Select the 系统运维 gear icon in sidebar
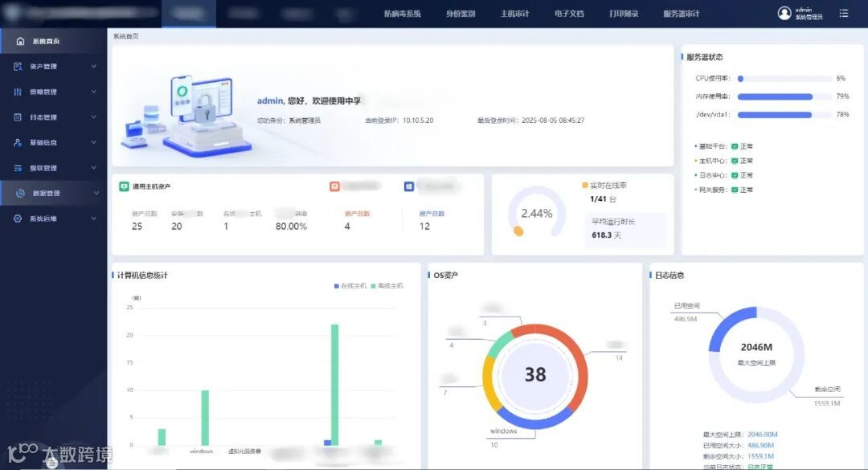This screenshot has height=470, width=868. pyautogui.click(x=18, y=218)
